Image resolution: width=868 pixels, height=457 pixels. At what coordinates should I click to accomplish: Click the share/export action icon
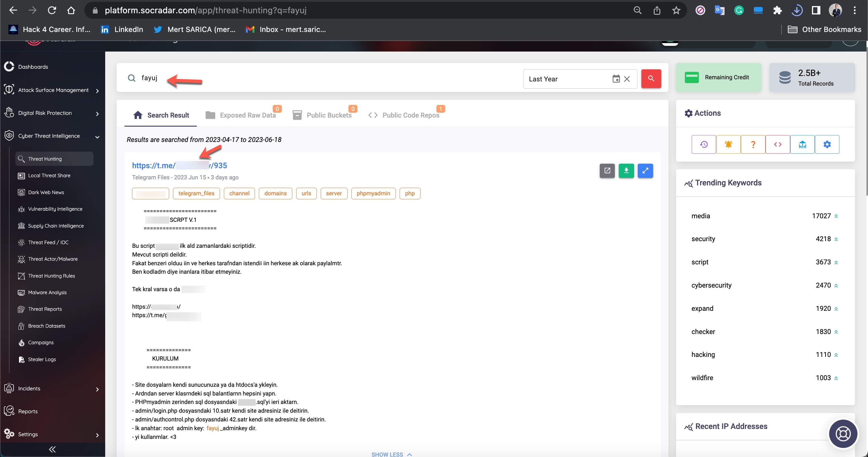pos(607,171)
